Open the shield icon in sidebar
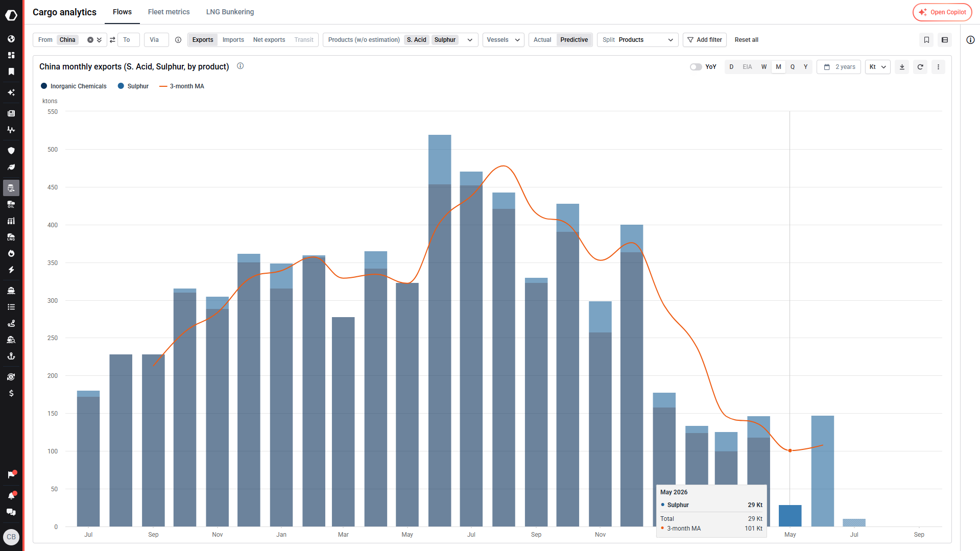Screen dimensions: 980x551 (11, 151)
